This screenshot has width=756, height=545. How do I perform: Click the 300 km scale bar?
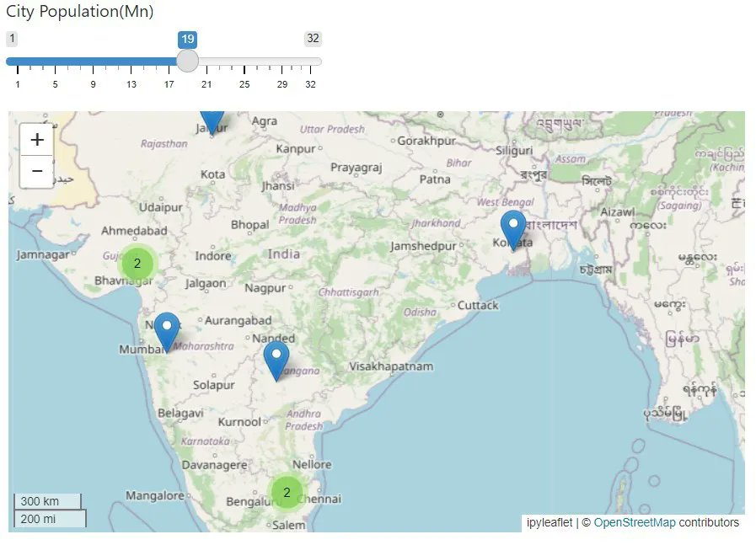[47, 501]
